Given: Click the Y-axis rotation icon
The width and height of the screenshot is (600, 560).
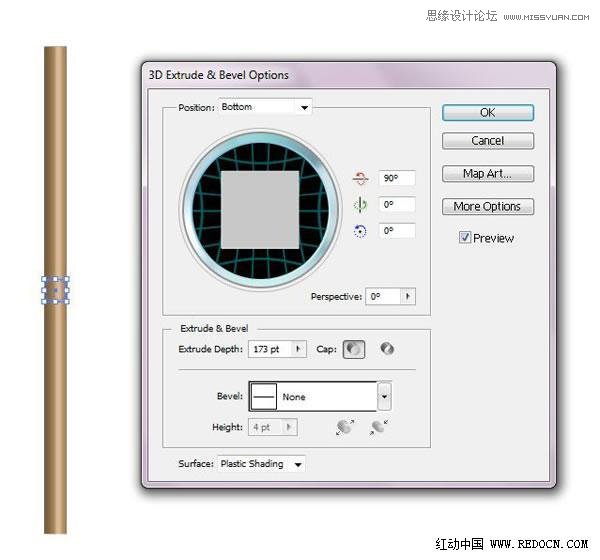Looking at the screenshot, I should click(x=360, y=205).
